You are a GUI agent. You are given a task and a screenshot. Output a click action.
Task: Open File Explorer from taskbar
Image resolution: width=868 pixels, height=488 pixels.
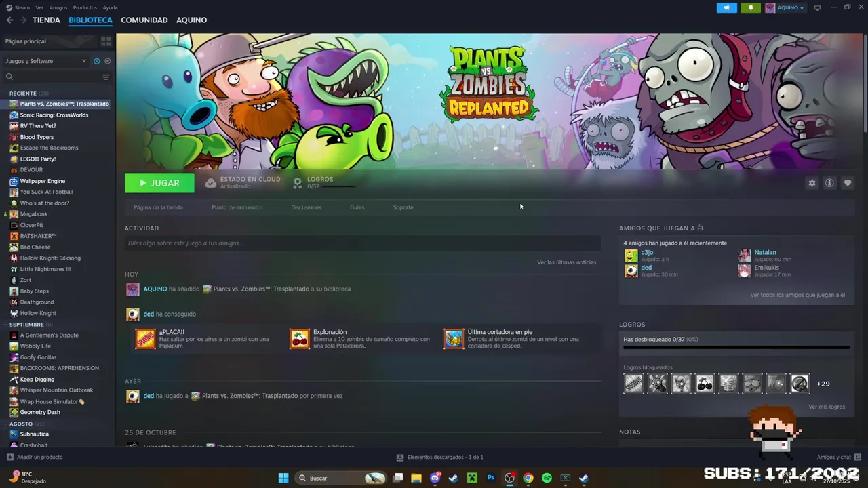coord(416,478)
